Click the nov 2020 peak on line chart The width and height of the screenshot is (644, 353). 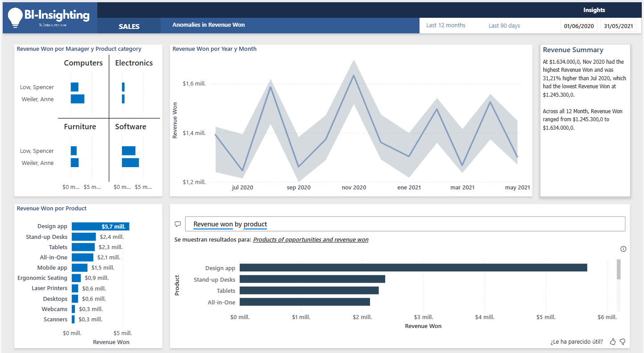(354, 75)
